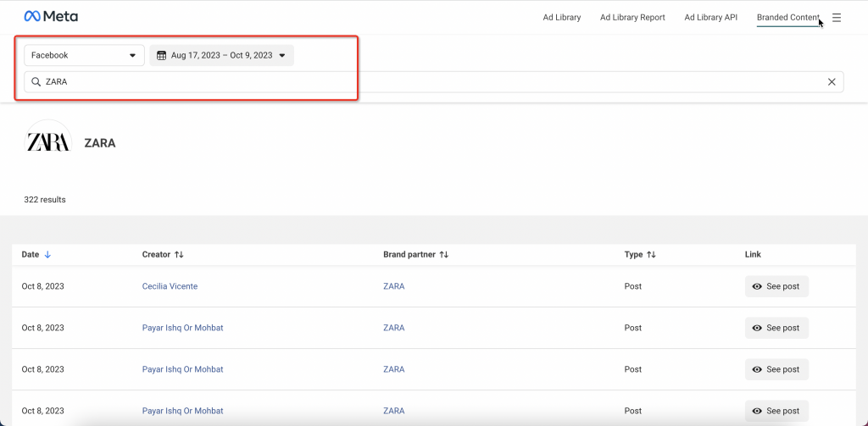Open the Ad Library API page
868x426 pixels.
[710, 18]
